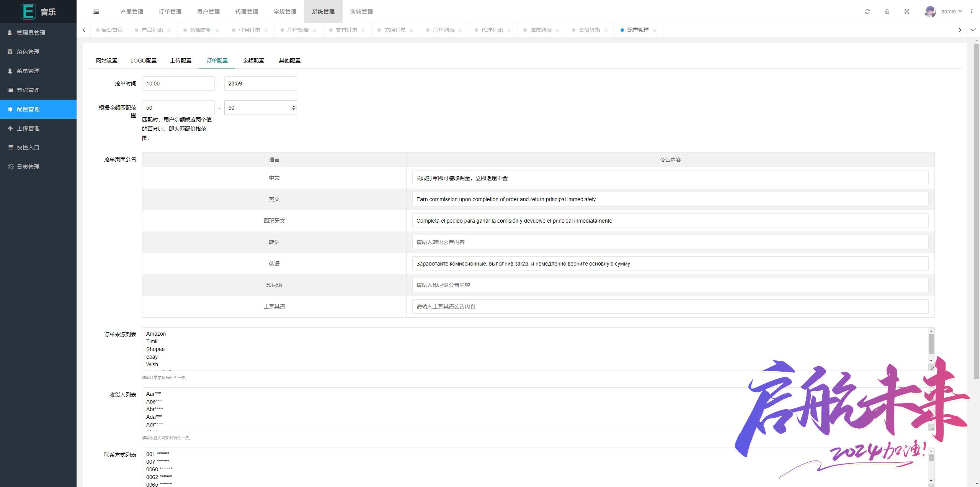Close the 支付订单 tab

[x=363, y=30]
